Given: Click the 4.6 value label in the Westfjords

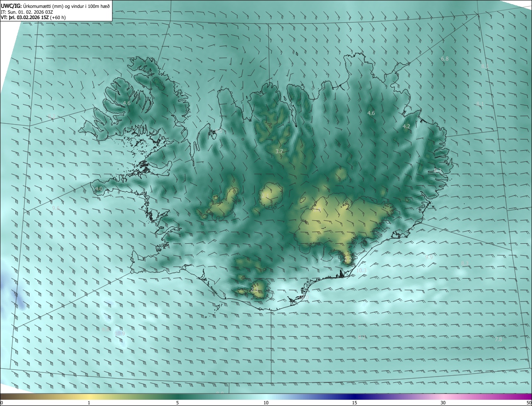Looking at the screenshot, I should coord(127,103).
